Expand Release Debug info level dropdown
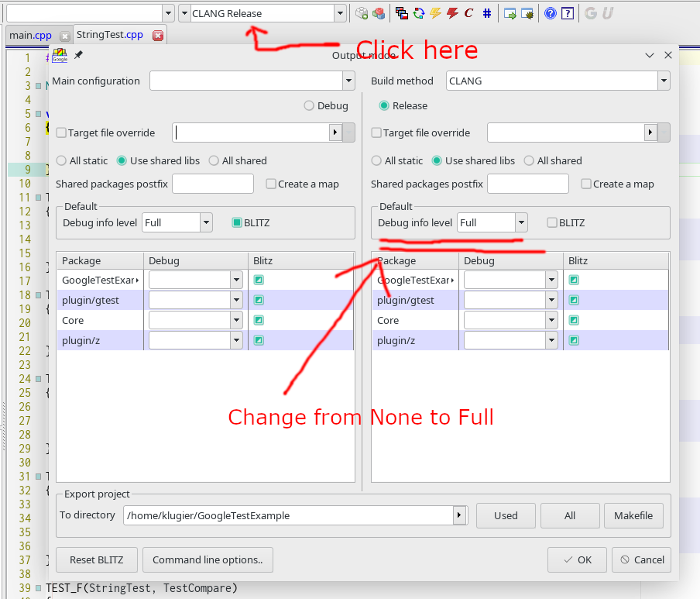 521,222
